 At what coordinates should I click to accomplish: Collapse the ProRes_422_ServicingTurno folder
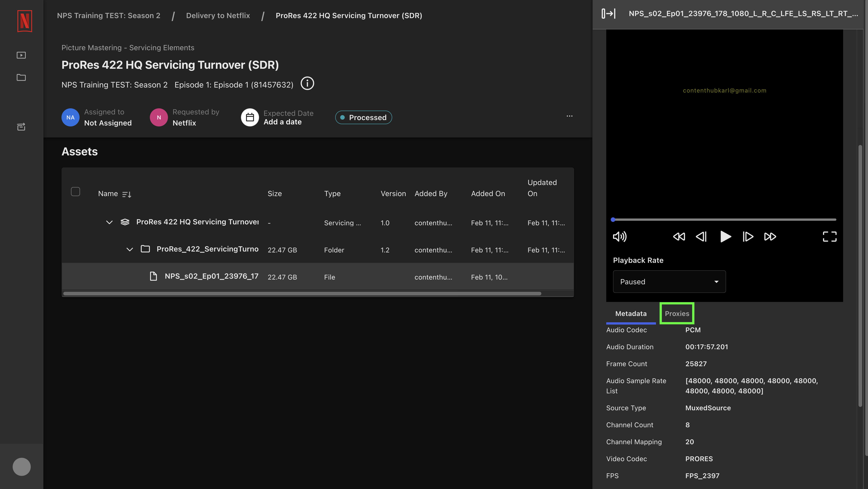[x=130, y=249]
